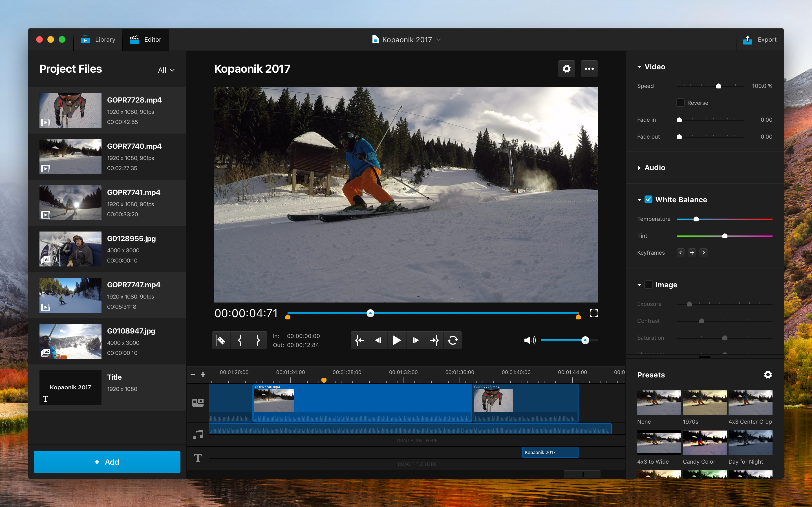Screen dimensions: 812x507
Task: Toggle the White Balance checkbox
Action: coord(648,199)
